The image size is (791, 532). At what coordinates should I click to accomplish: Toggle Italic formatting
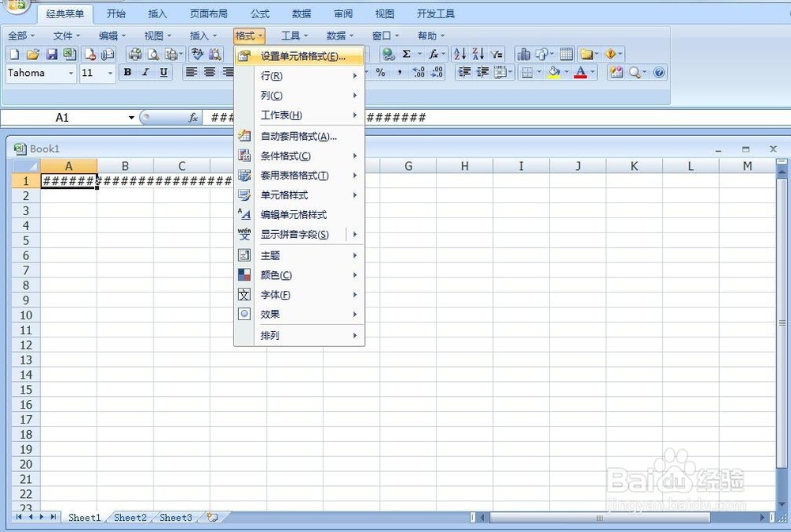[146, 73]
